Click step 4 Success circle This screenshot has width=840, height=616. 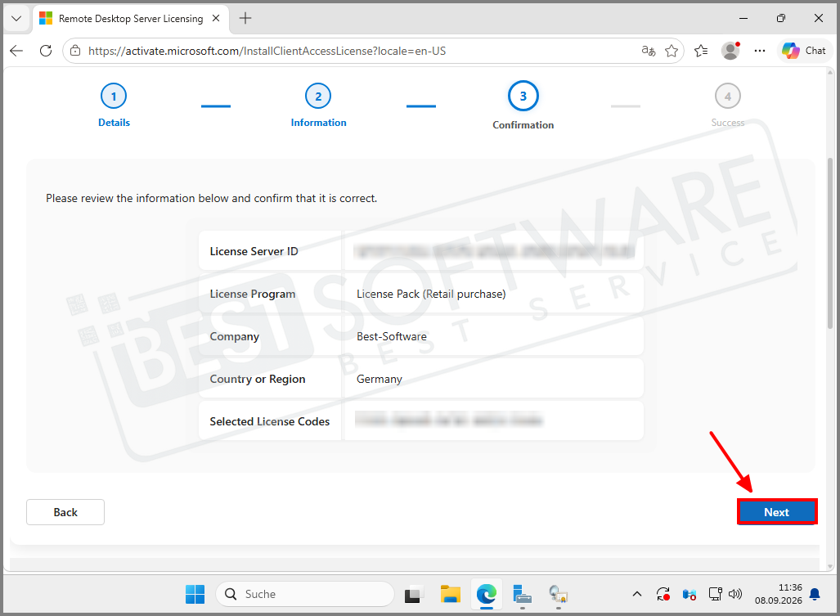[727, 97]
